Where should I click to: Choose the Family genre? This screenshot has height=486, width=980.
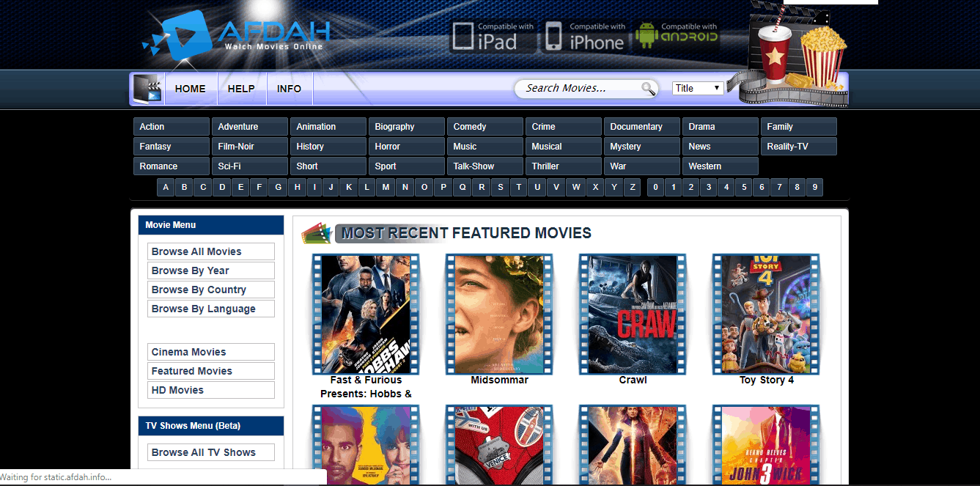[799, 127]
